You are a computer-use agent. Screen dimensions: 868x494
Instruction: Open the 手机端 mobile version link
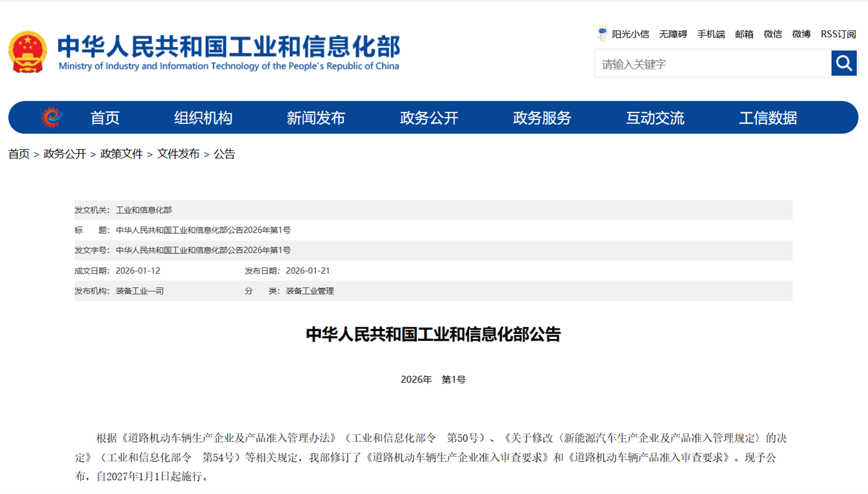(711, 34)
